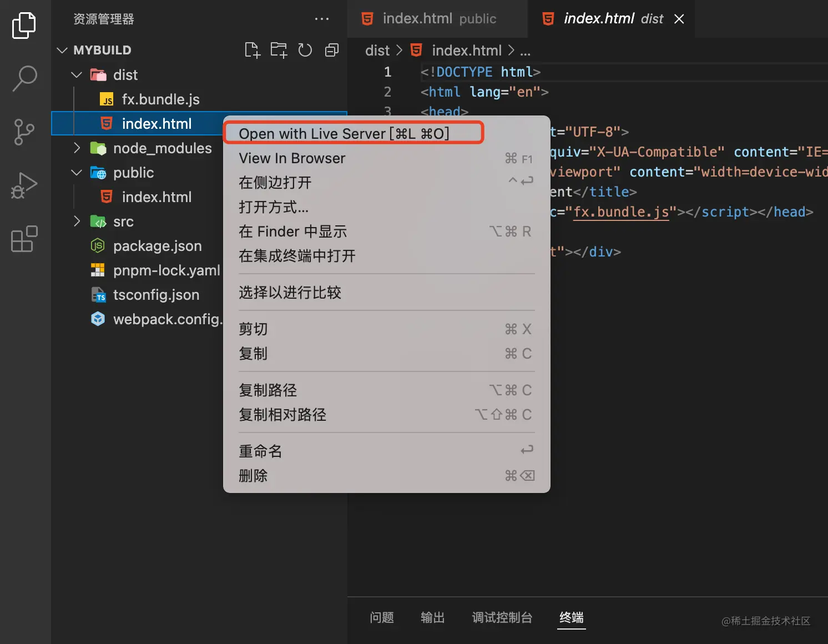Open the 终端 panel tab
This screenshot has height=644, width=828.
tap(572, 618)
